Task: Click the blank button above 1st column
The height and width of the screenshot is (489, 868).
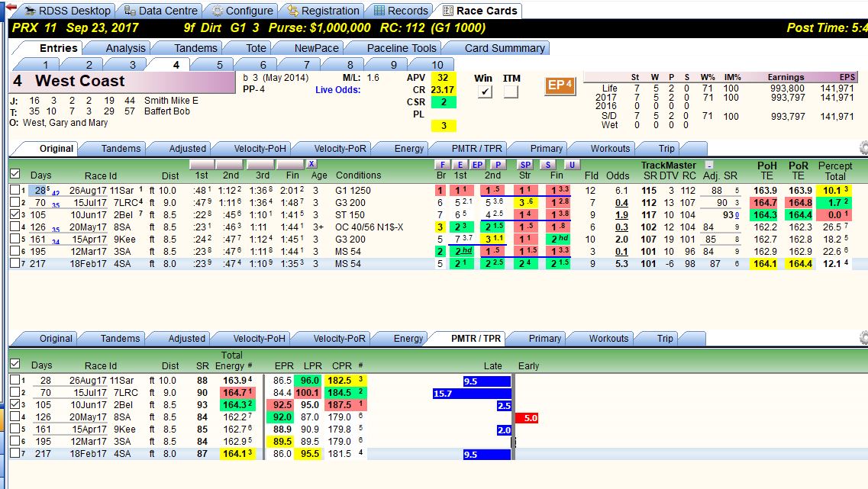Action: 202,164
